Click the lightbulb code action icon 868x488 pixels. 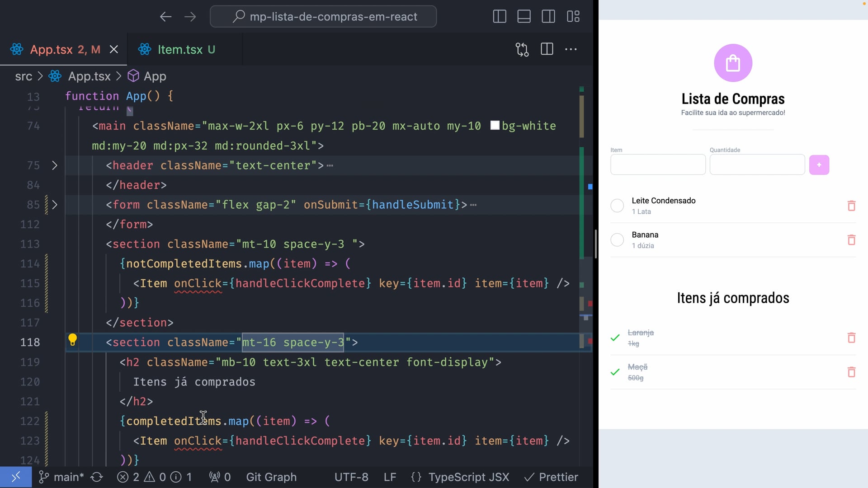click(x=72, y=339)
